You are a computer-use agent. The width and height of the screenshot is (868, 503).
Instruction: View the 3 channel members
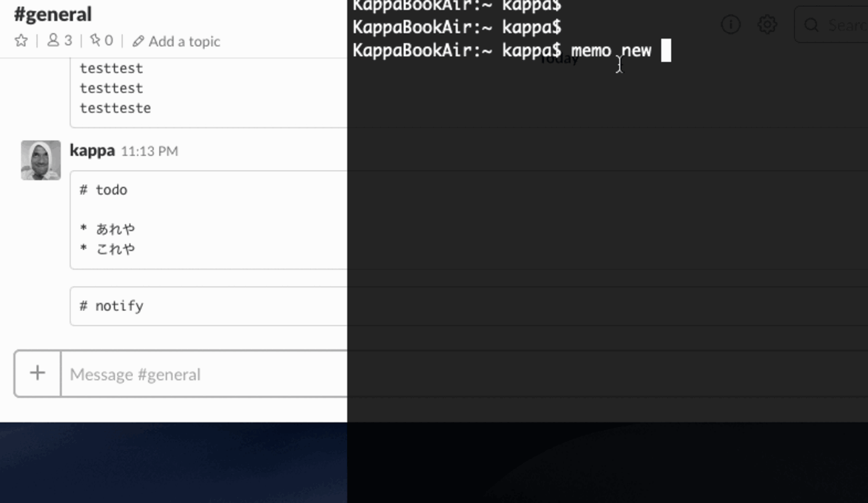pyautogui.click(x=59, y=41)
